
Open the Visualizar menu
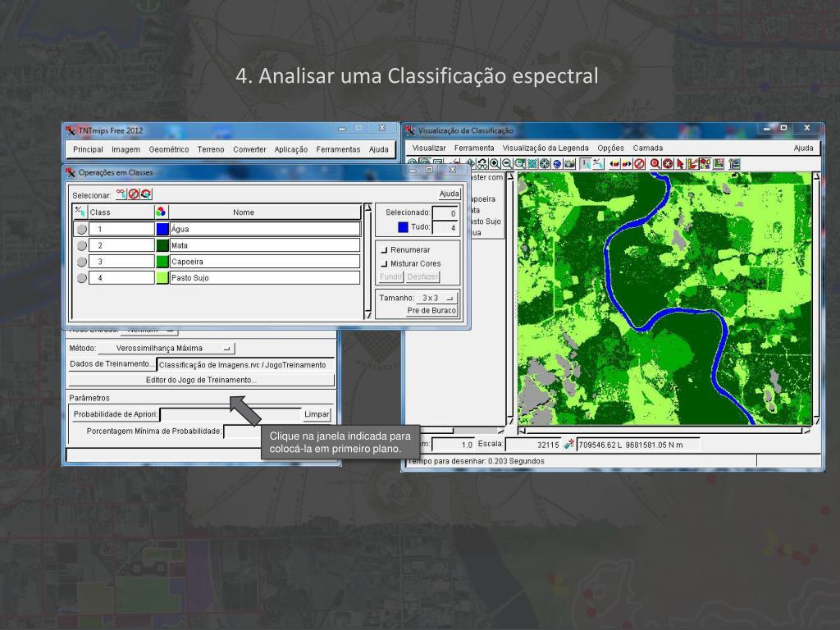click(428, 148)
